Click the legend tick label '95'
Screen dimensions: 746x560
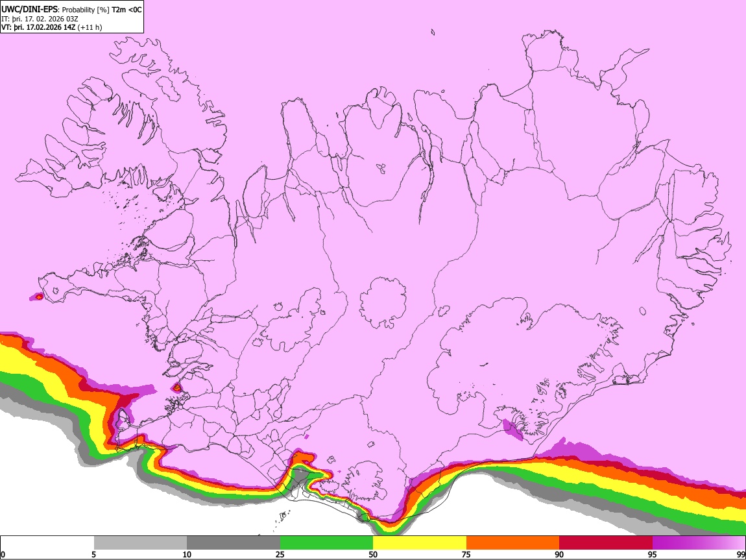[x=652, y=554]
